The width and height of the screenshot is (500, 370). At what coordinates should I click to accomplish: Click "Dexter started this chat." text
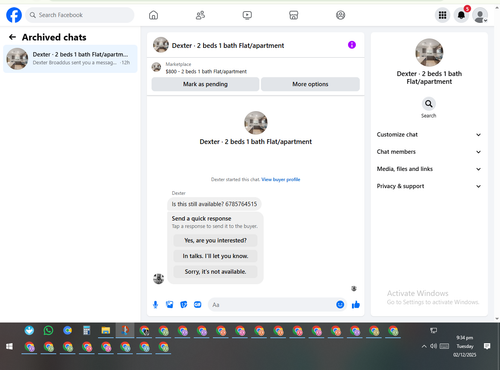click(x=235, y=179)
